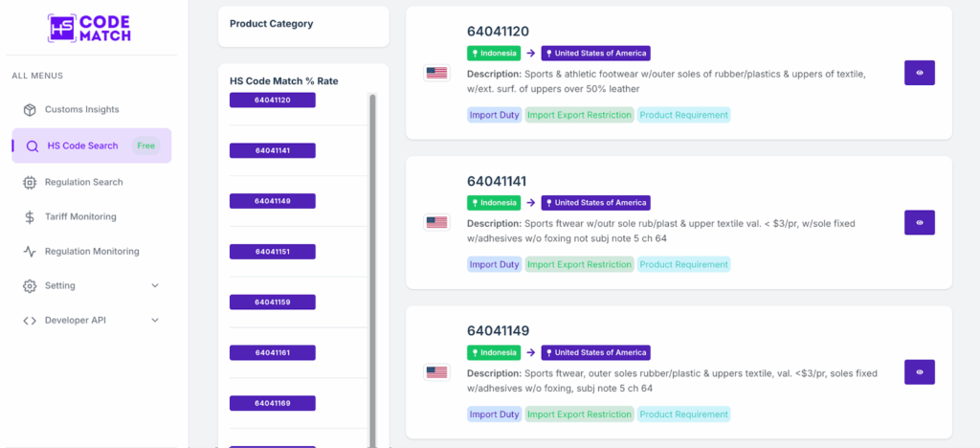Click the HS Code Match logo
The image size is (980, 448).
tap(89, 27)
